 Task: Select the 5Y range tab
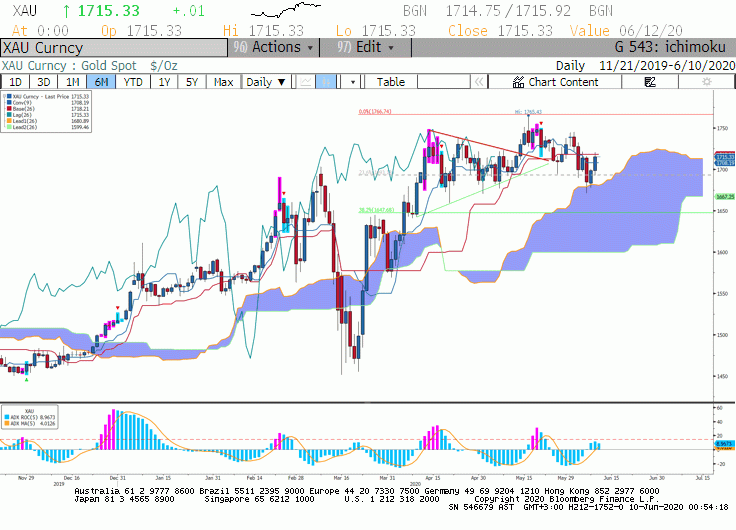192,82
